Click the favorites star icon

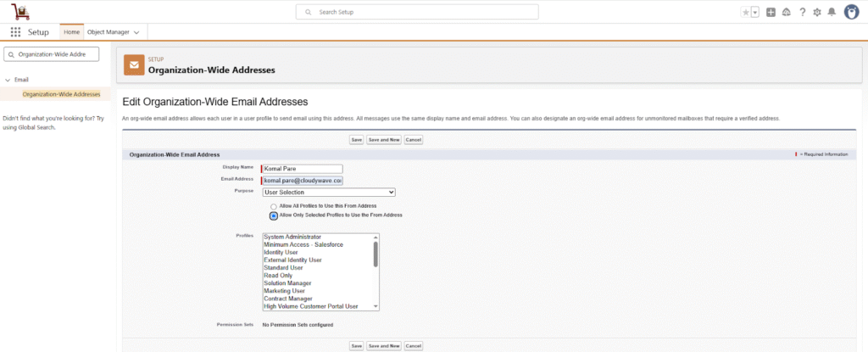click(744, 12)
